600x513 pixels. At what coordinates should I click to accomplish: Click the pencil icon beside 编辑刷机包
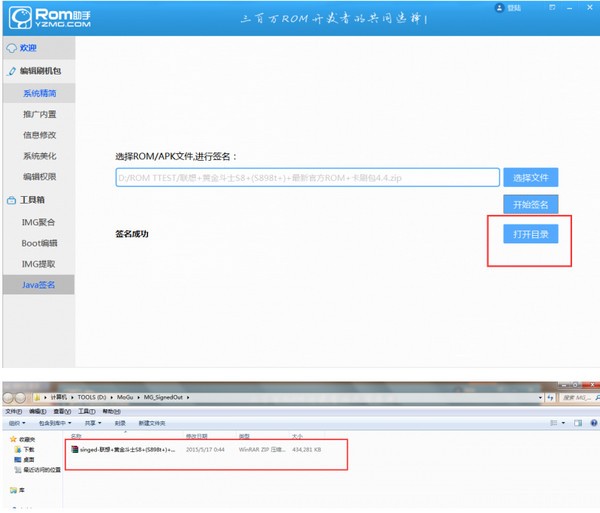point(12,71)
